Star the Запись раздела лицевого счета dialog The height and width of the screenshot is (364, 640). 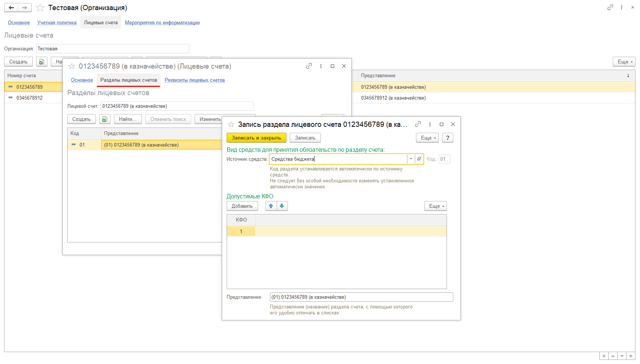tap(231, 125)
